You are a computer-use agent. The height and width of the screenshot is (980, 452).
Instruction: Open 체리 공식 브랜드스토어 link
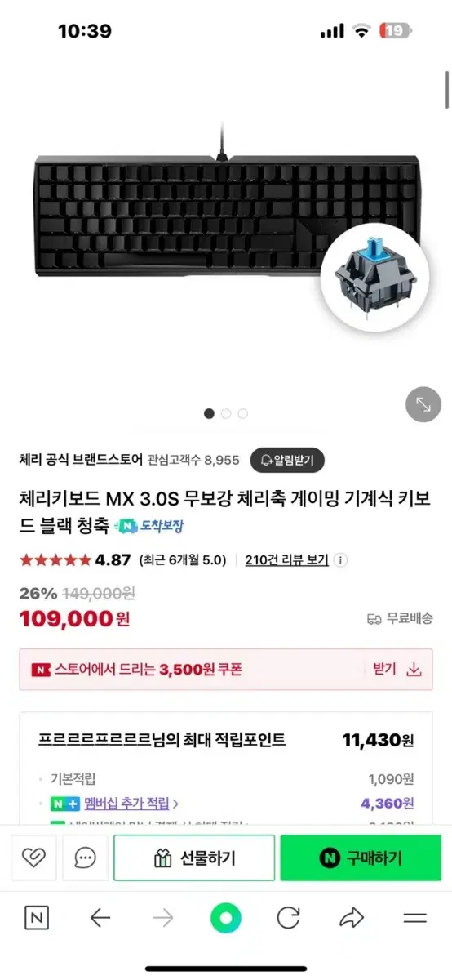pyautogui.click(x=81, y=460)
